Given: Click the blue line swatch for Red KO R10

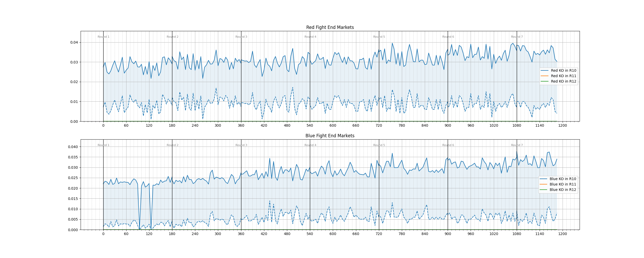Looking at the screenshot, I should tap(544, 70).
